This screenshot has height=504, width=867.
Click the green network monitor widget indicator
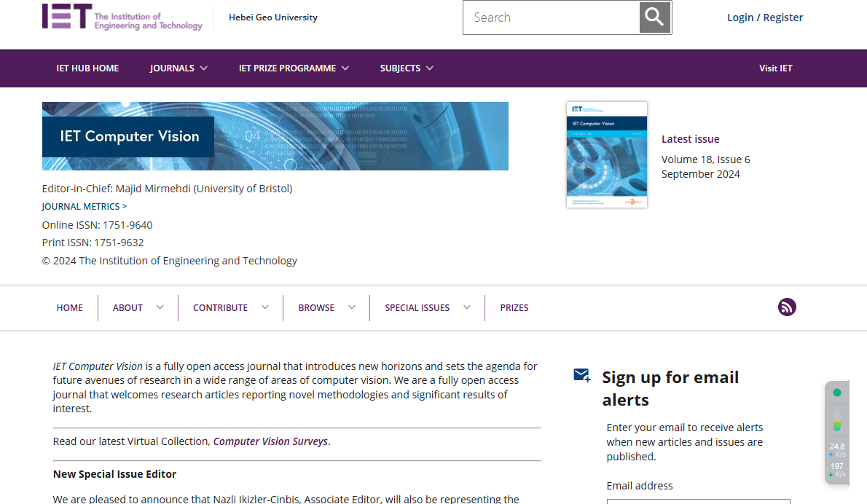point(836,393)
